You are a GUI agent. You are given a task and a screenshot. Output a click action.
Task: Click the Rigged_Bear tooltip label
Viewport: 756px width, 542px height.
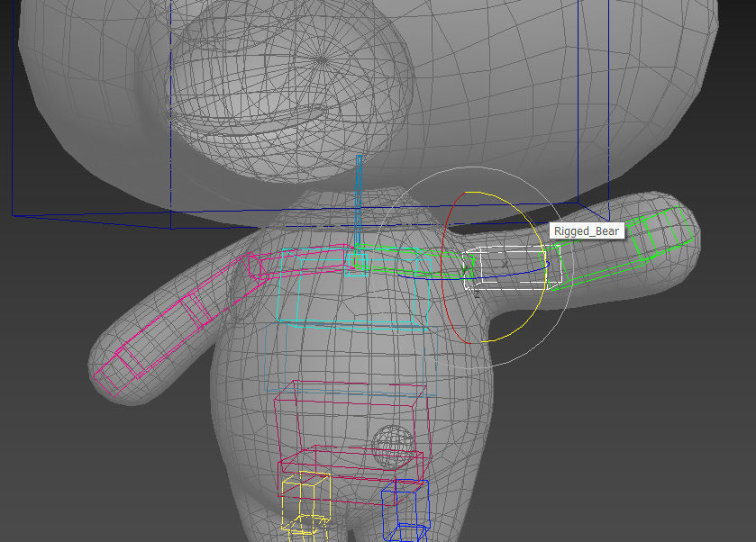(587, 230)
